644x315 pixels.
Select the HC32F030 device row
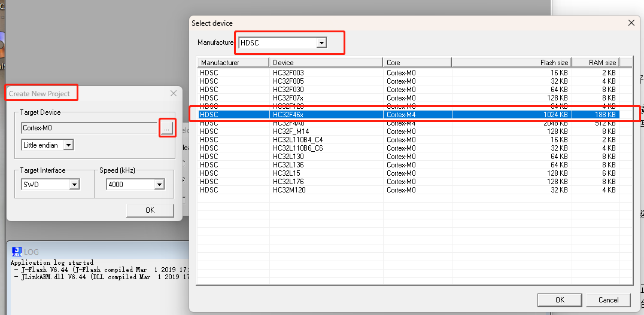[x=409, y=90]
